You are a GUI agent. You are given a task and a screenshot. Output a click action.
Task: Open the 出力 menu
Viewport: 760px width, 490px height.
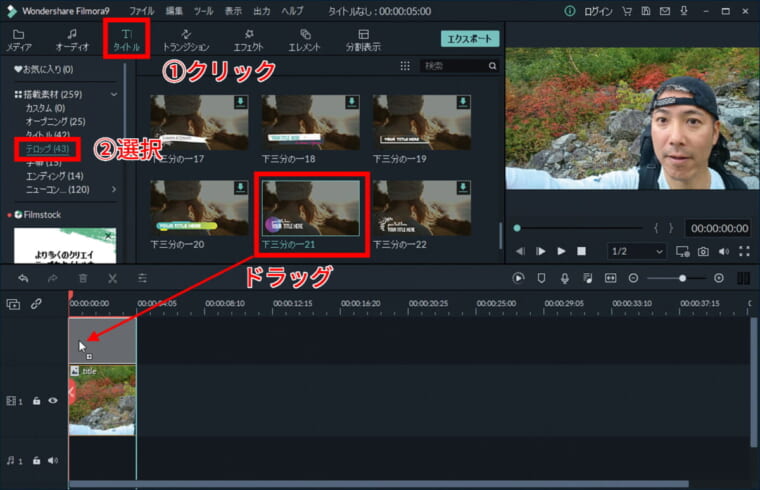(262, 11)
